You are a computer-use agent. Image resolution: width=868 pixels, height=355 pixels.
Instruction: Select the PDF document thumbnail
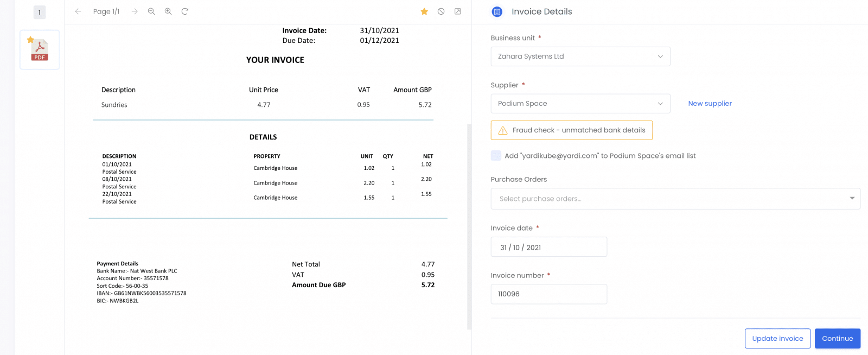tap(40, 50)
